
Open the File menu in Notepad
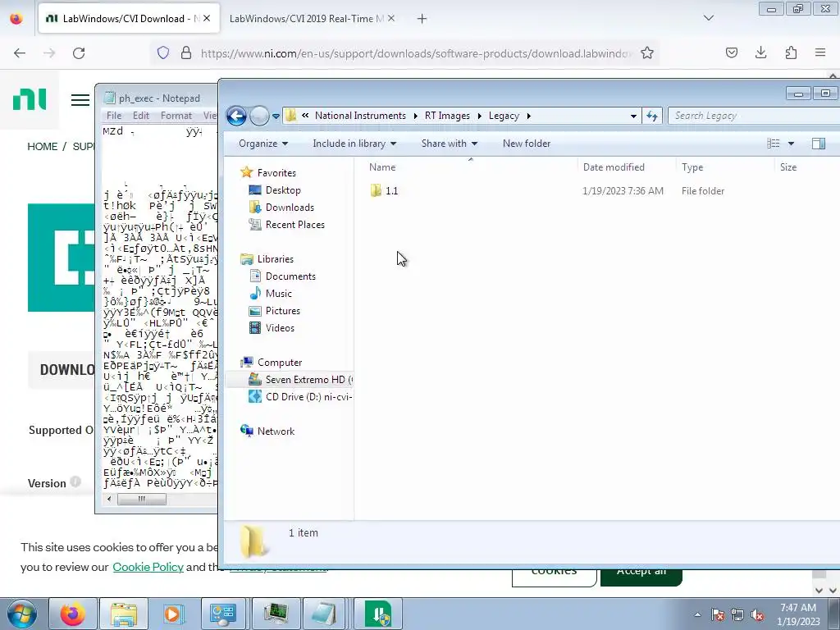113,115
